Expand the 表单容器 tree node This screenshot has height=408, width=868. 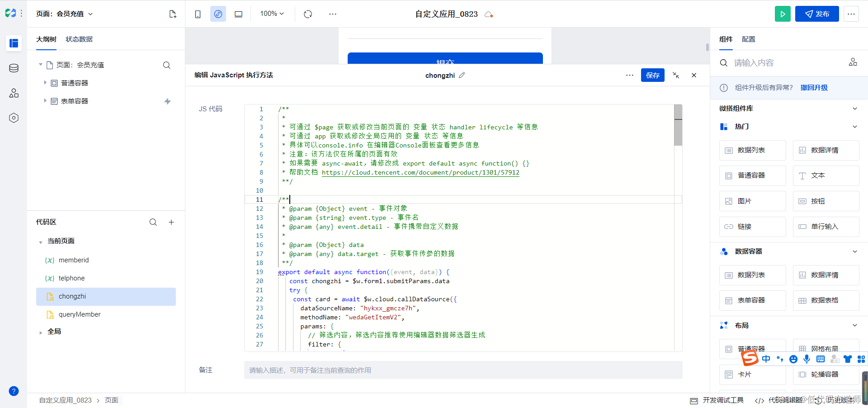45,101
